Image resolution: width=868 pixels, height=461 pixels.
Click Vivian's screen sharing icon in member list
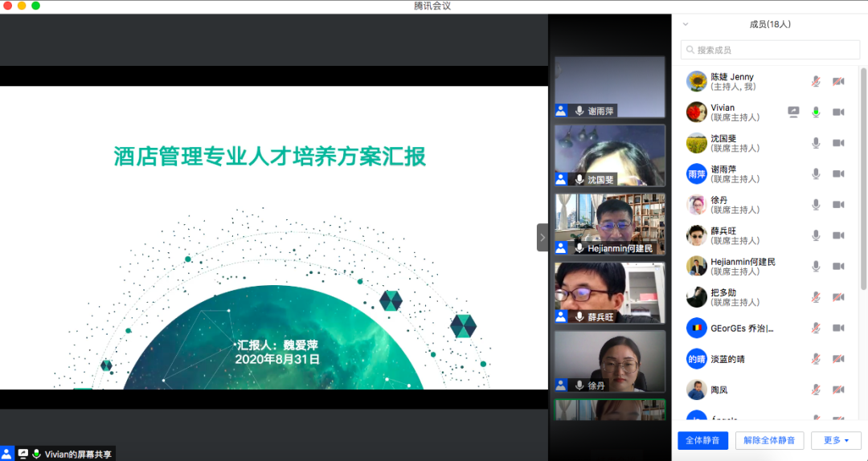click(x=793, y=112)
